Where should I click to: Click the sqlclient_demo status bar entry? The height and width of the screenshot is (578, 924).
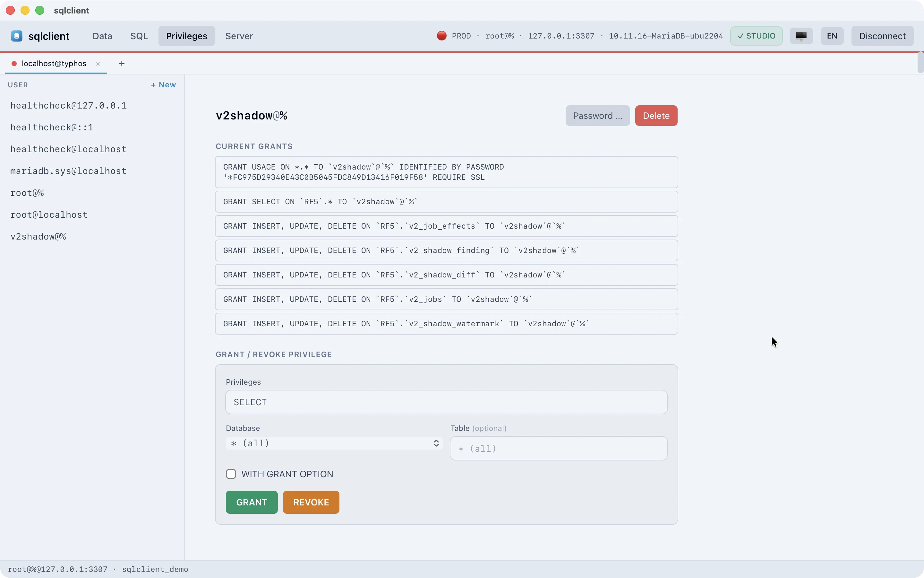155,569
